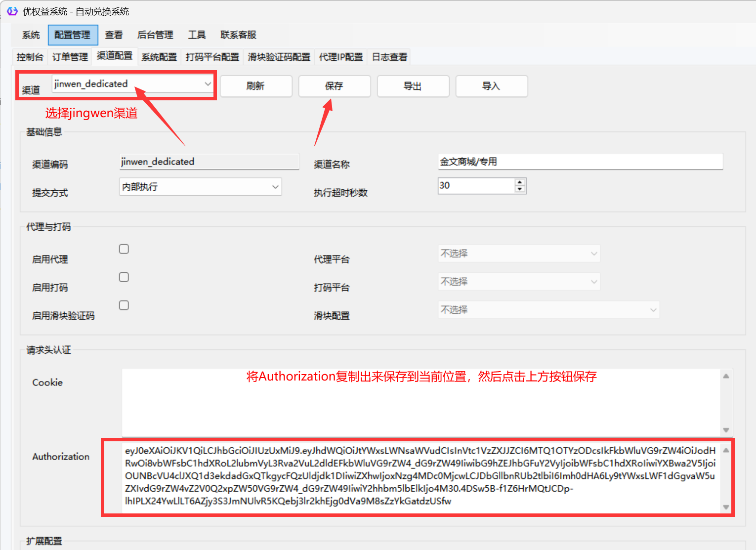
Task: Switch to the 系统配置 tab
Action: (159, 57)
